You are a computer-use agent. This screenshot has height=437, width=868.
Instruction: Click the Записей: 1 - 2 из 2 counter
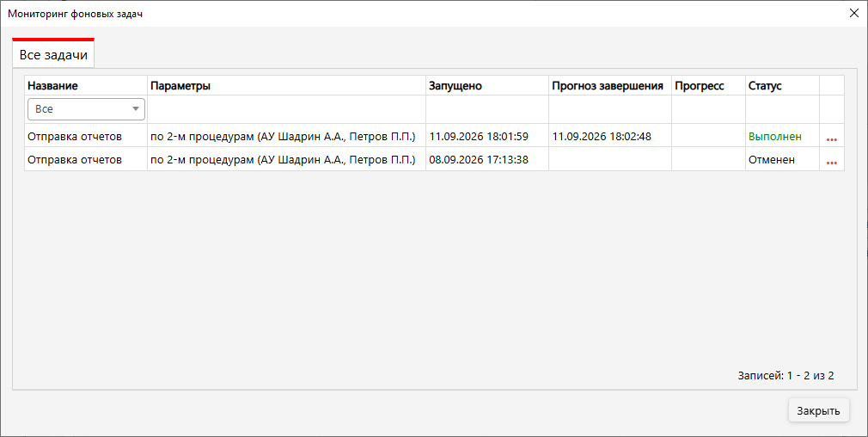(x=785, y=376)
